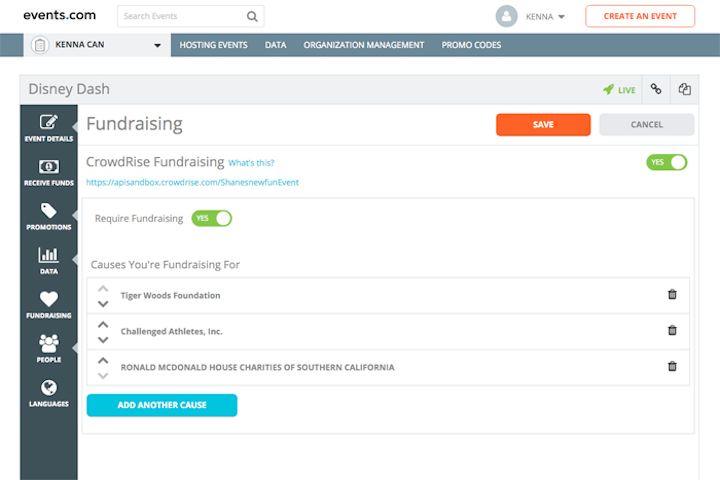
Task: Click the orange Save button
Action: pyautogui.click(x=543, y=125)
